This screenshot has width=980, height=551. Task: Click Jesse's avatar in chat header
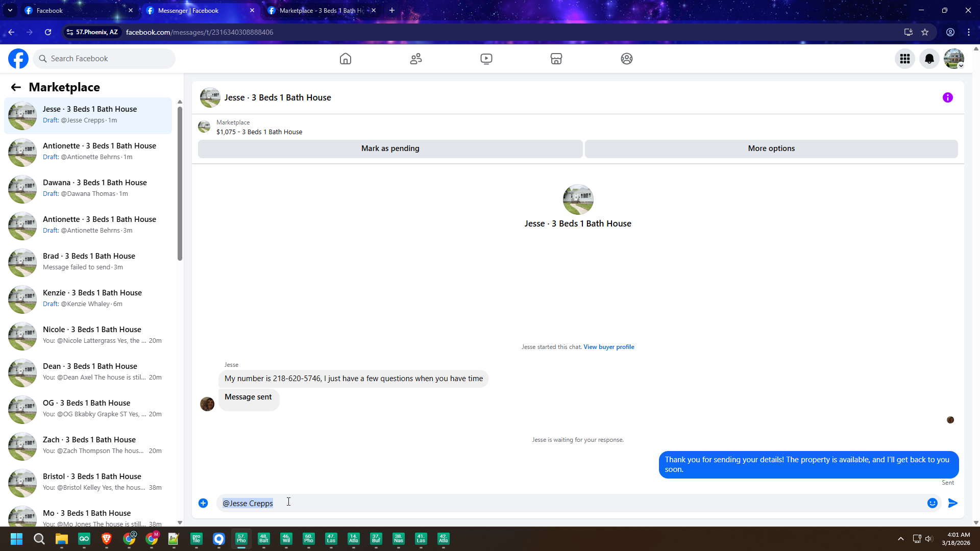pos(210,97)
